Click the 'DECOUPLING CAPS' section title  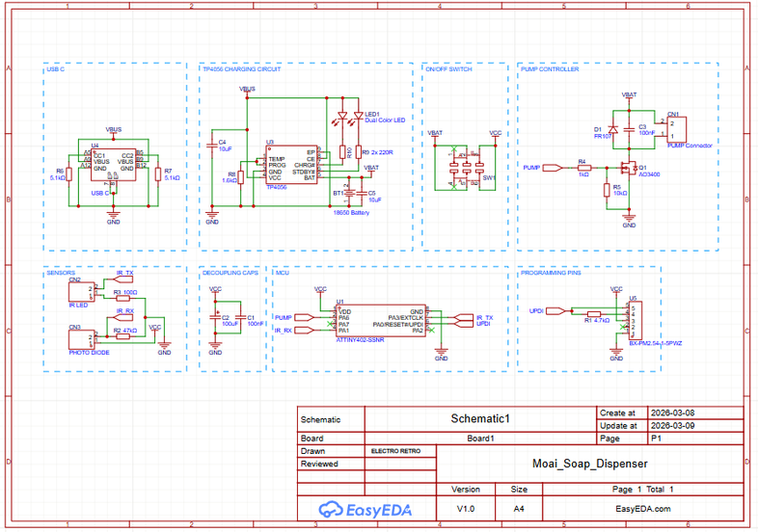(x=230, y=273)
